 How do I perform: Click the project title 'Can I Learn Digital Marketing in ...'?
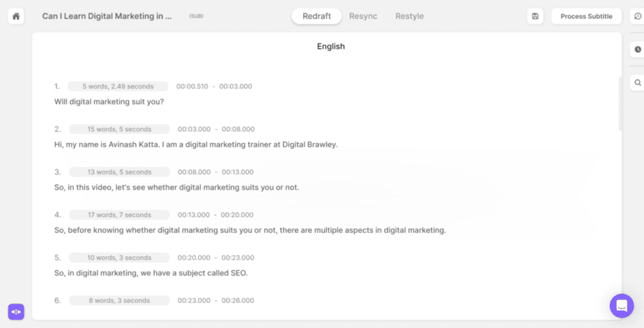tap(107, 17)
